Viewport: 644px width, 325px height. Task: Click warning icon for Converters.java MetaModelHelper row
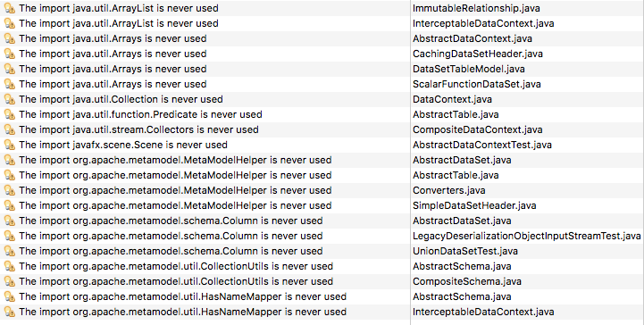pyautogui.click(x=10, y=190)
